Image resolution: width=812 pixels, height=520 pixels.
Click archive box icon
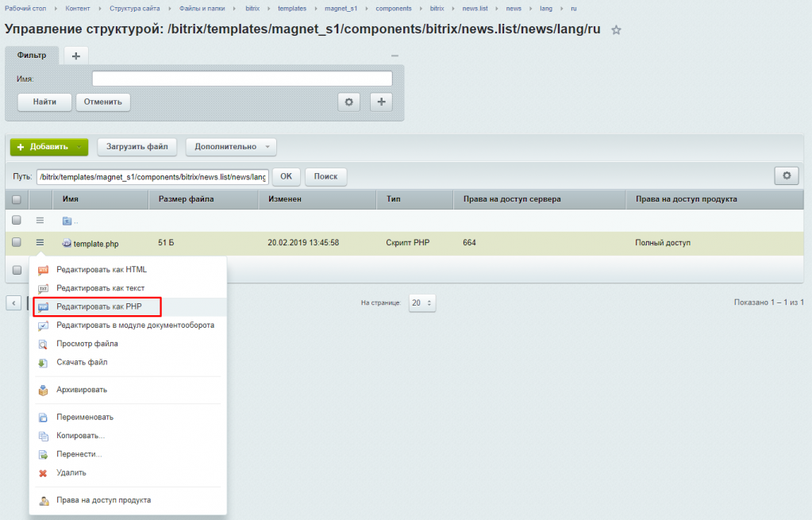(44, 390)
